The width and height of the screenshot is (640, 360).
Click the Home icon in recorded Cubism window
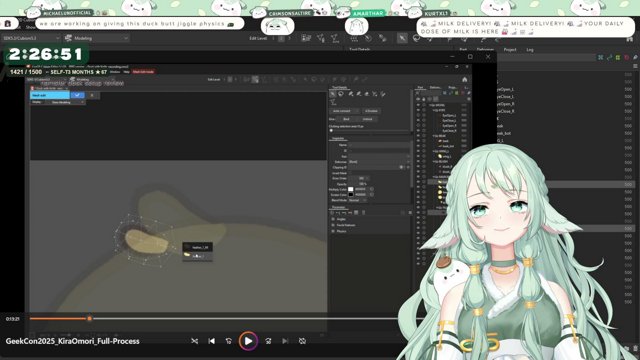[464, 80]
